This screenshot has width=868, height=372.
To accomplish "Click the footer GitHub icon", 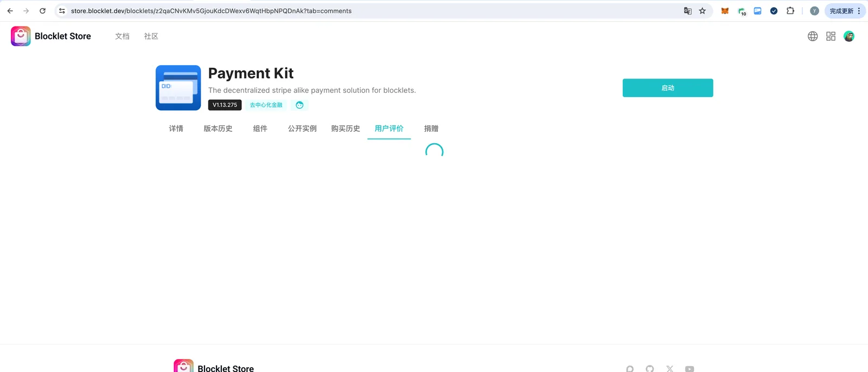I will pos(650,369).
